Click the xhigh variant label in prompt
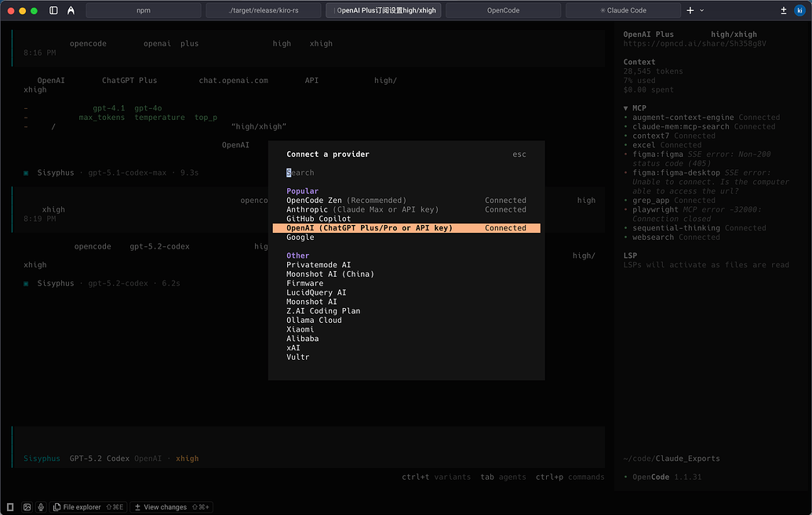812x515 pixels. (187, 459)
